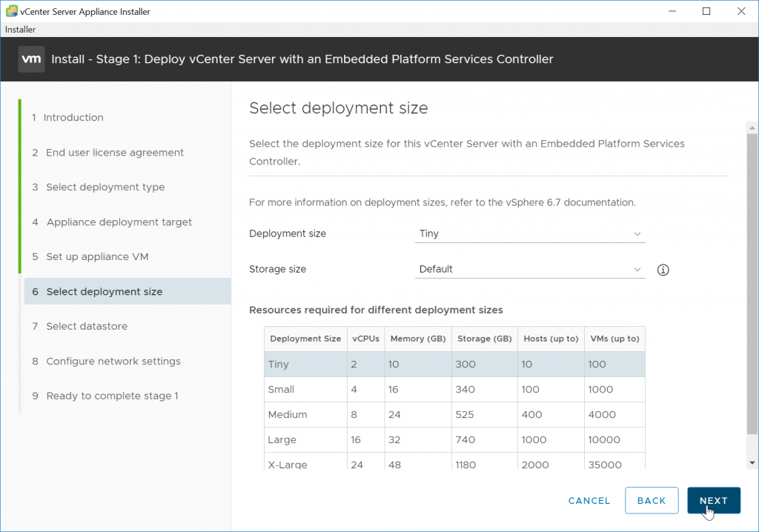
Task: Click the 340 storage cell for Small
Action: (485, 389)
